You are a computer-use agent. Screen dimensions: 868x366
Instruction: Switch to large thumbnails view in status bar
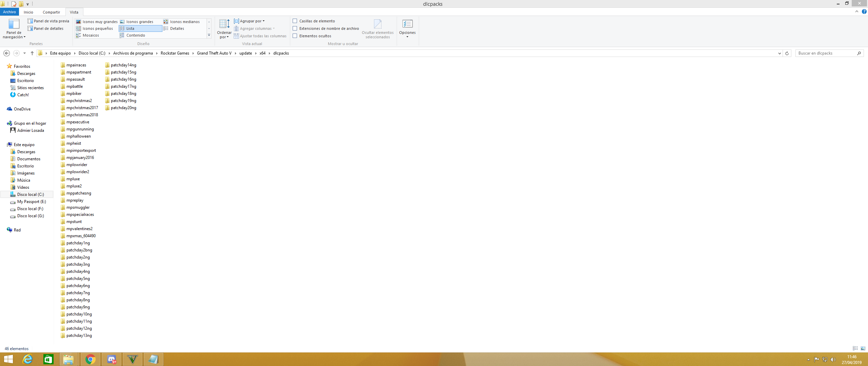tap(863, 348)
